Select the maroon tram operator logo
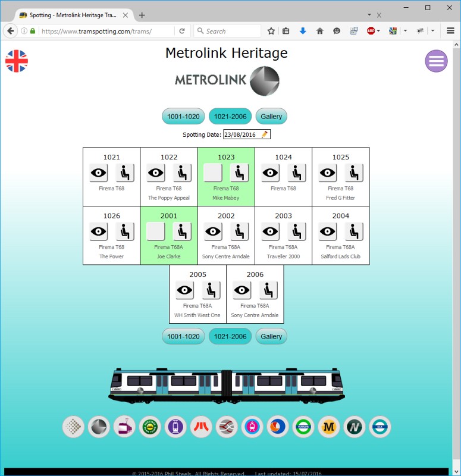 click(x=124, y=427)
